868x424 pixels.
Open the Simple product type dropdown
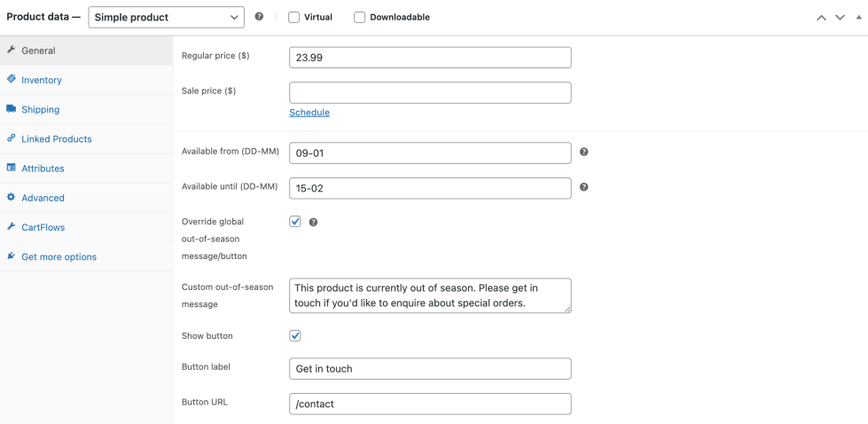[166, 17]
